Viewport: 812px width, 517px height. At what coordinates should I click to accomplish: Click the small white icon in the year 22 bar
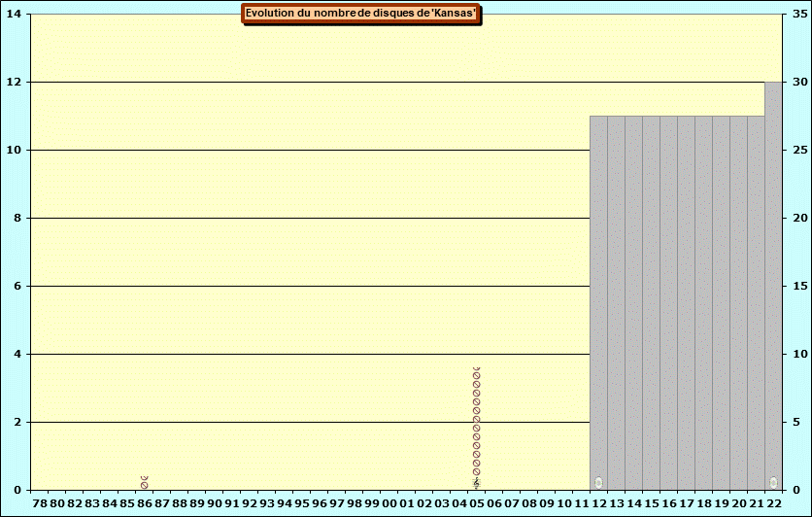click(773, 482)
